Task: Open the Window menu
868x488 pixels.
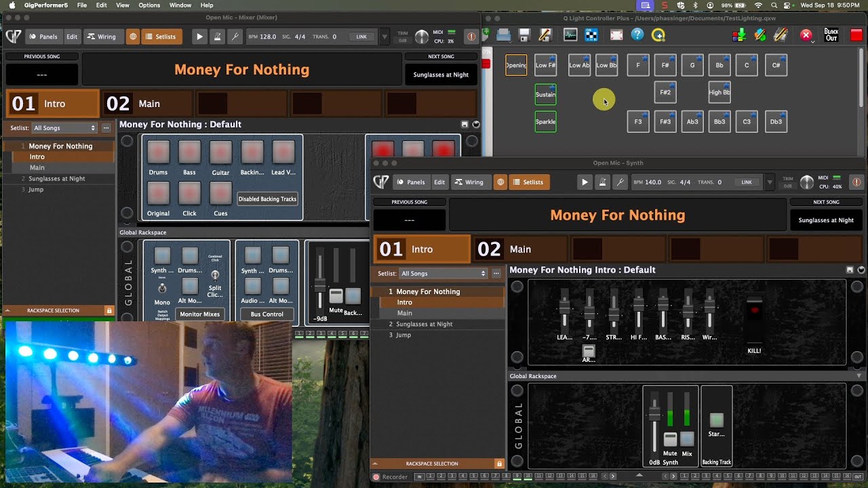Action: click(x=180, y=5)
